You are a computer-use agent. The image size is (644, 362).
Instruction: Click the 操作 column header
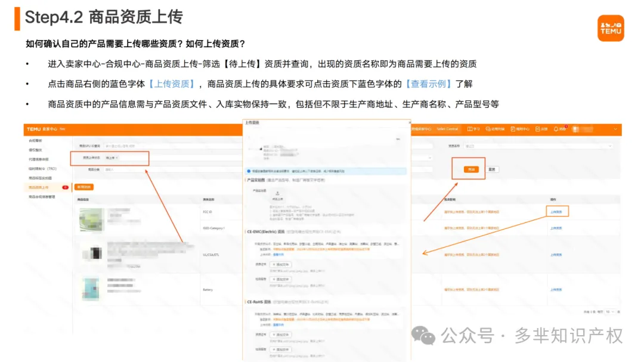[553, 200]
